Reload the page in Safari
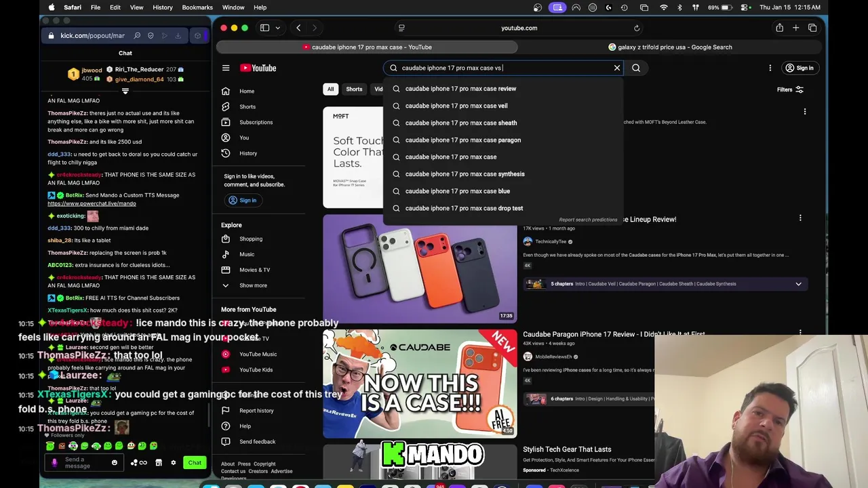This screenshot has width=868, height=488. coord(637,28)
